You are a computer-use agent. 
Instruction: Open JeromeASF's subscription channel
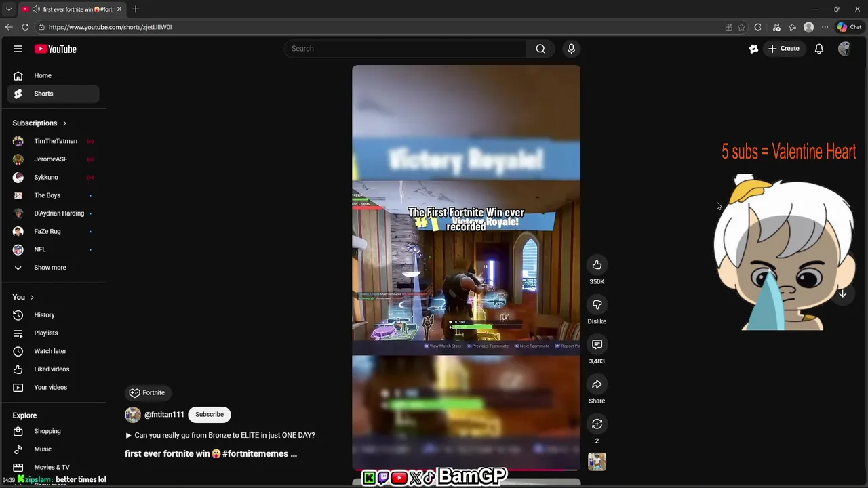pyautogui.click(x=54, y=159)
